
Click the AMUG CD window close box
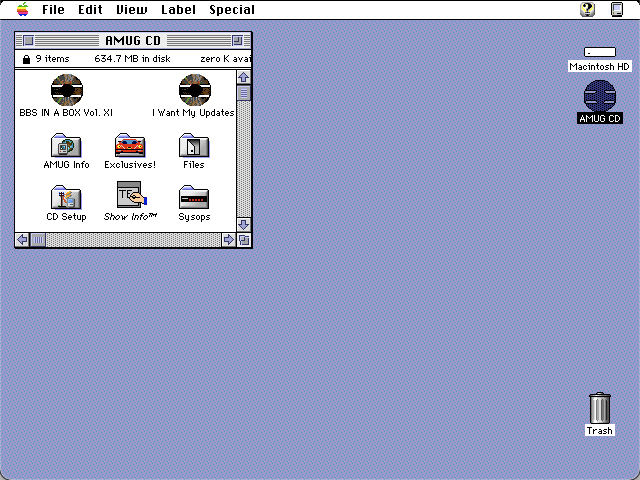[x=28, y=40]
